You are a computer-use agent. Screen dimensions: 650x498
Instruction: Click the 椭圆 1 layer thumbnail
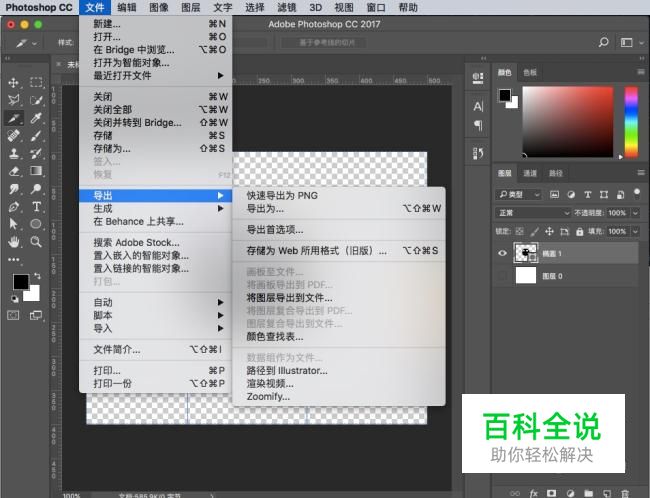tap(526, 253)
